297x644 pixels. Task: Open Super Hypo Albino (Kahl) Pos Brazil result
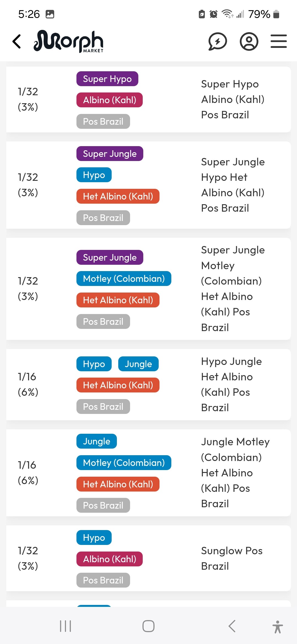(x=233, y=99)
